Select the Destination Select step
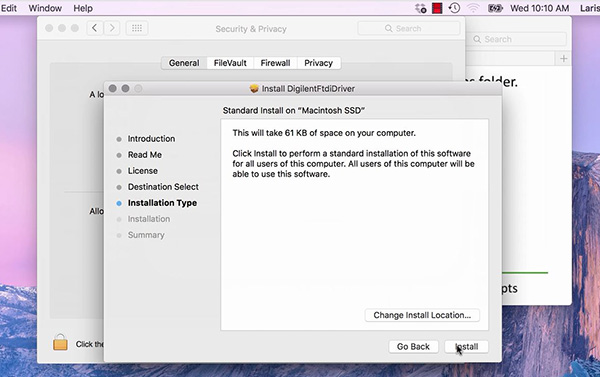600x377 pixels. 163,187
